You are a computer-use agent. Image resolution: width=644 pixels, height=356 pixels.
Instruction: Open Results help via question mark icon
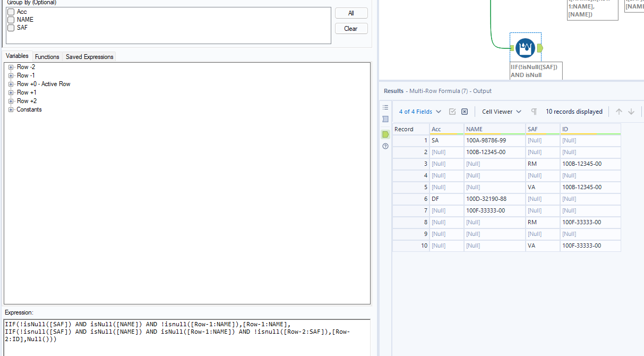tap(385, 146)
